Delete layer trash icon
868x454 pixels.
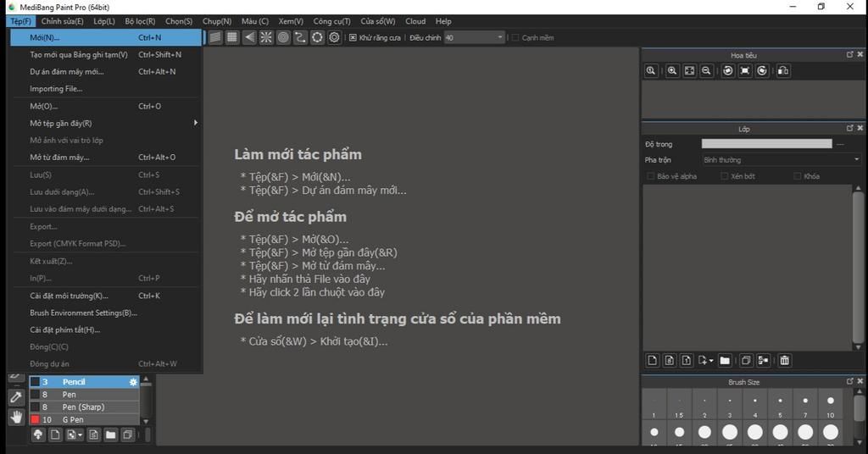tap(784, 361)
